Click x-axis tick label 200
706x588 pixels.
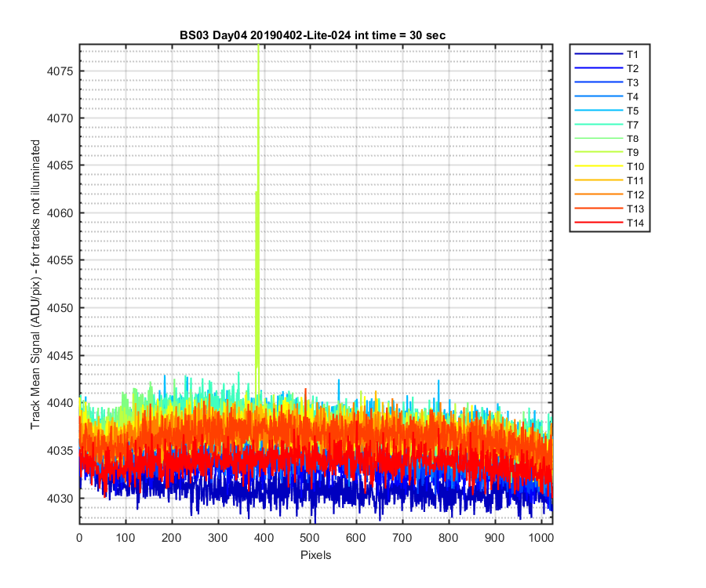[x=172, y=538]
